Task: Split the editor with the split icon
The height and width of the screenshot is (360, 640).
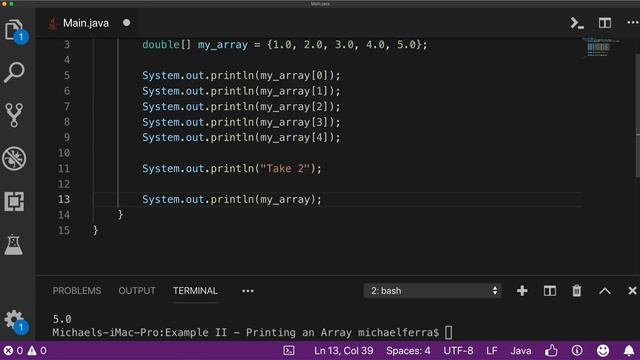Action: [x=604, y=23]
